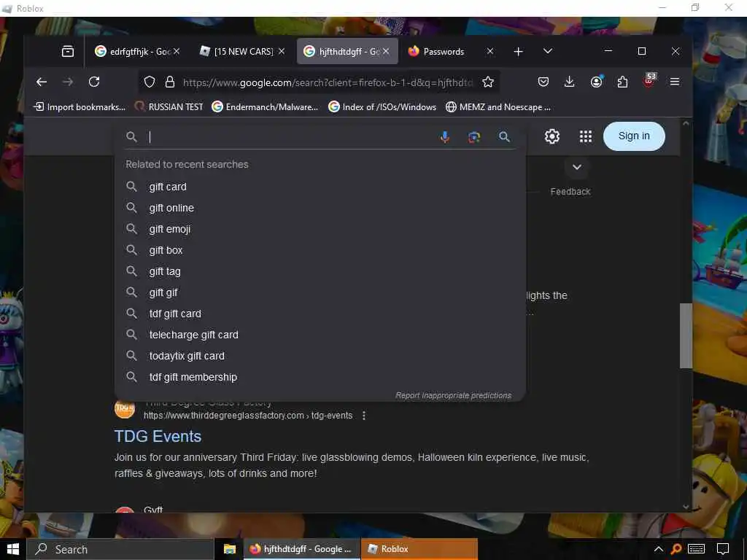The height and width of the screenshot is (560, 747).
Task: Click Windows taskbar Search box
Action: [120, 549]
